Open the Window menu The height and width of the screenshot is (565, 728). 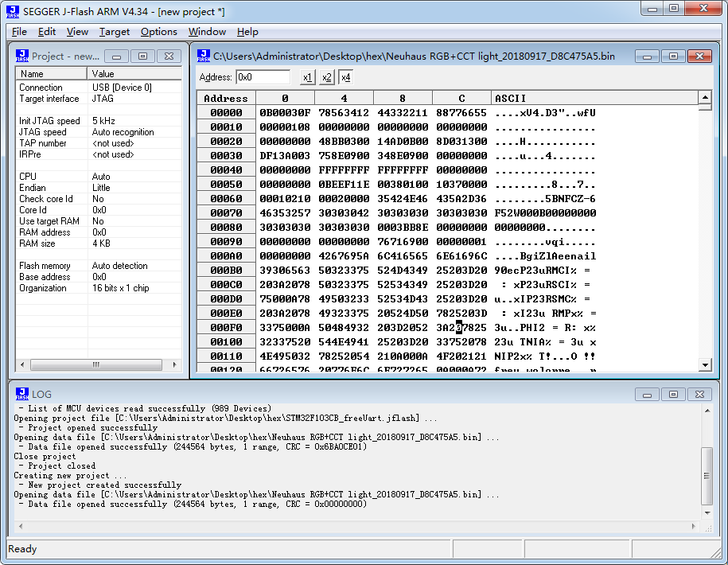(x=207, y=32)
